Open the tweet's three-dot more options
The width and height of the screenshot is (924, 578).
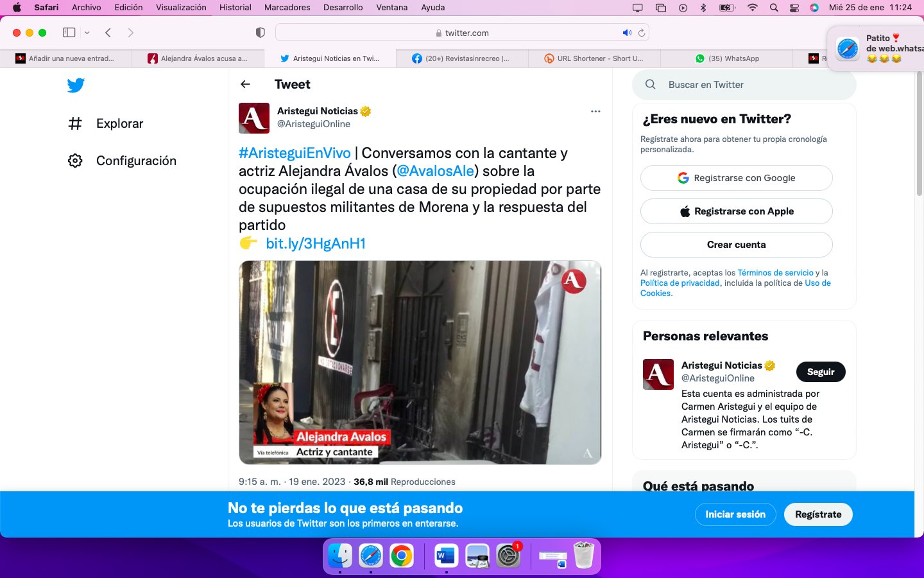(x=595, y=111)
